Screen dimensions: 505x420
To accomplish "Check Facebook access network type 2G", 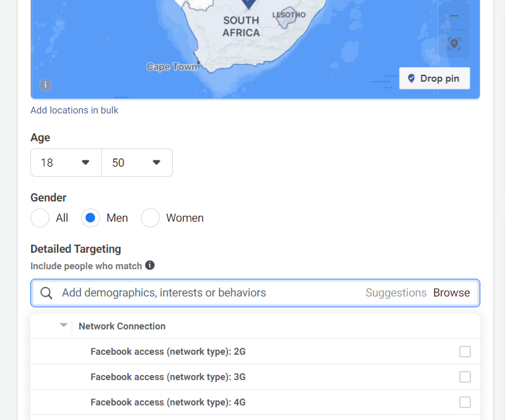I will click(464, 352).
